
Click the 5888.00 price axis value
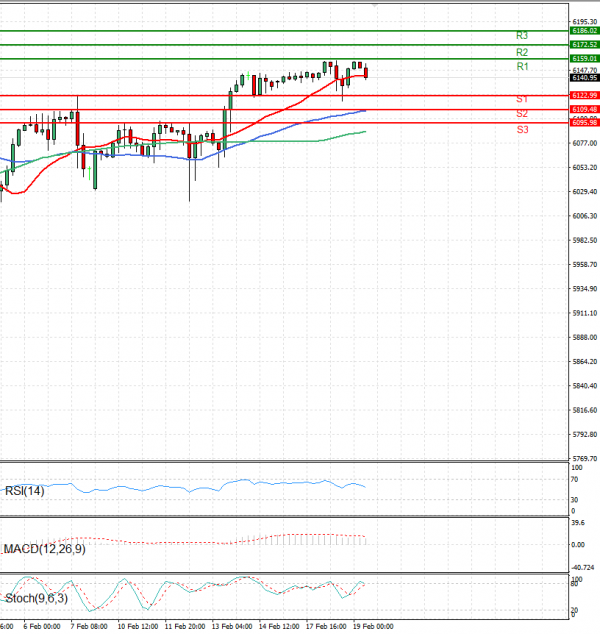[x=585, y=337]
